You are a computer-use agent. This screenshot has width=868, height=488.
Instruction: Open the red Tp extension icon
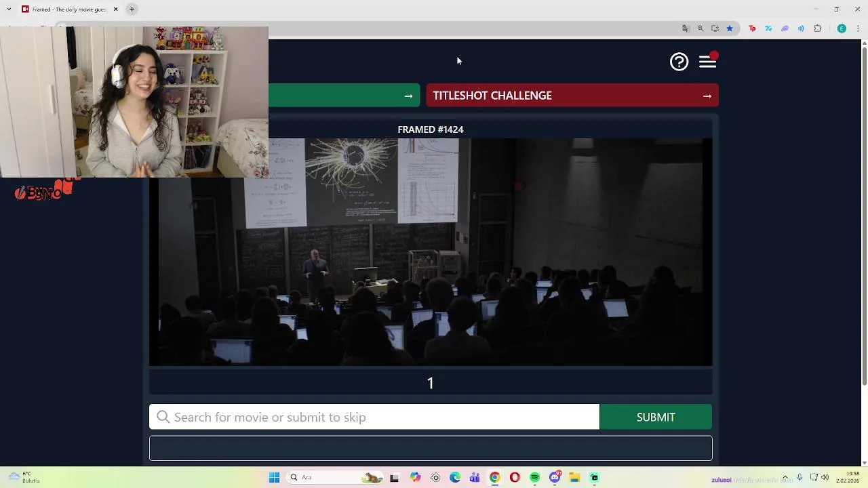click(x=752, y=28)
